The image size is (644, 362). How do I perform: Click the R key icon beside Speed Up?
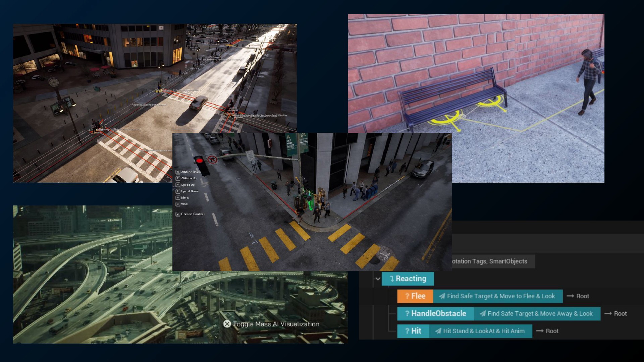click(178, 185)
